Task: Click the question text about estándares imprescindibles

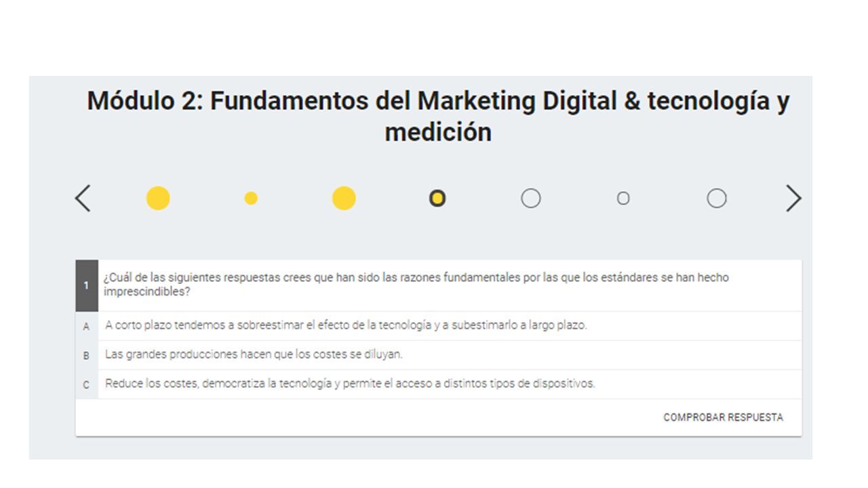Action: pos(416,285)
